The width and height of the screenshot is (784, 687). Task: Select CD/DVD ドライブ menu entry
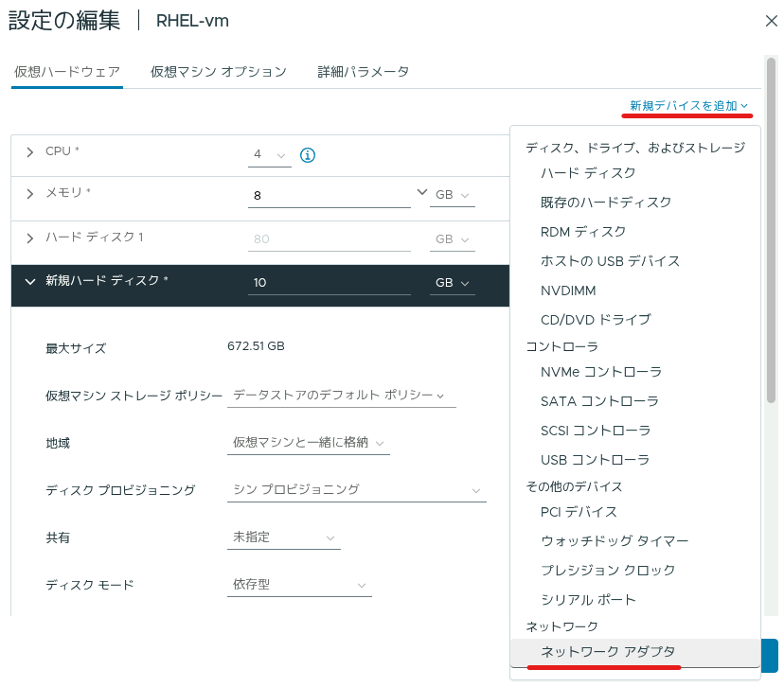tap(596, 320)
